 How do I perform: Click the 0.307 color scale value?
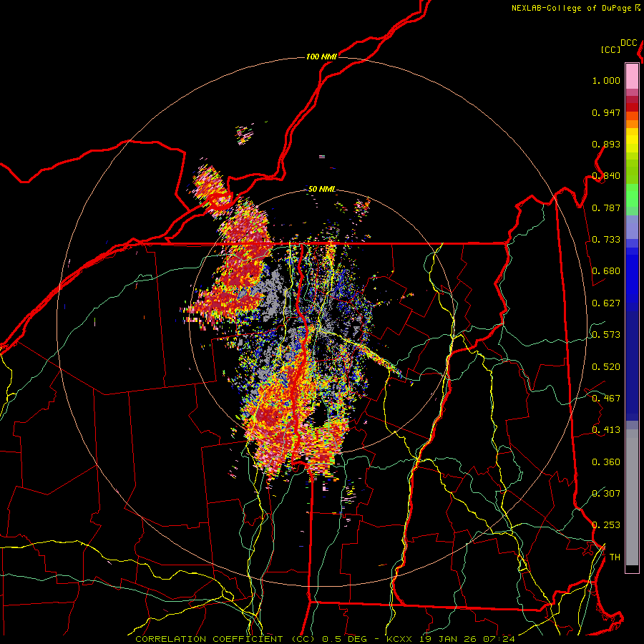[x=606, y=494]
